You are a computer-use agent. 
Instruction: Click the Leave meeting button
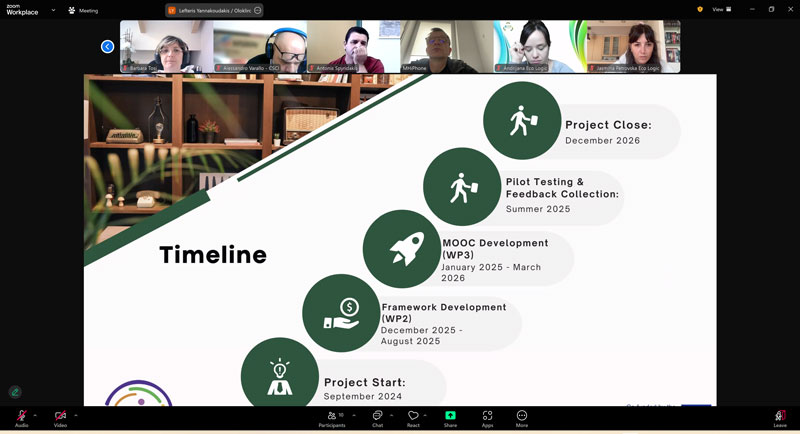tap(780, 416)
